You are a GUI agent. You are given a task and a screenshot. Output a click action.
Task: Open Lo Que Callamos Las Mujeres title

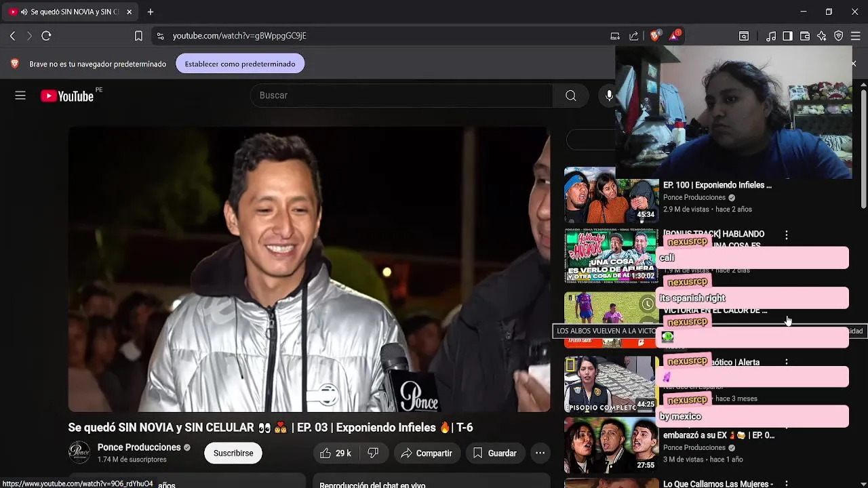[718, 484]
